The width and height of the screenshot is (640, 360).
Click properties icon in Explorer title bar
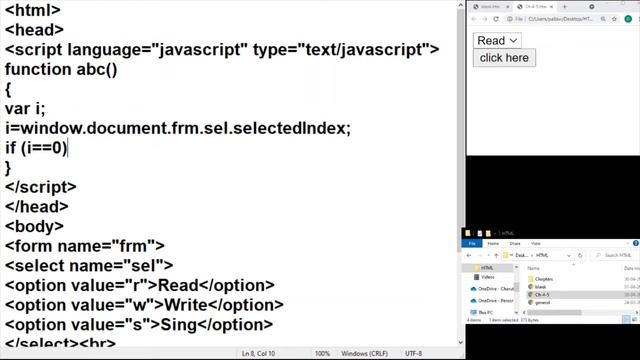pyautogui.click(x=480, y=233)
